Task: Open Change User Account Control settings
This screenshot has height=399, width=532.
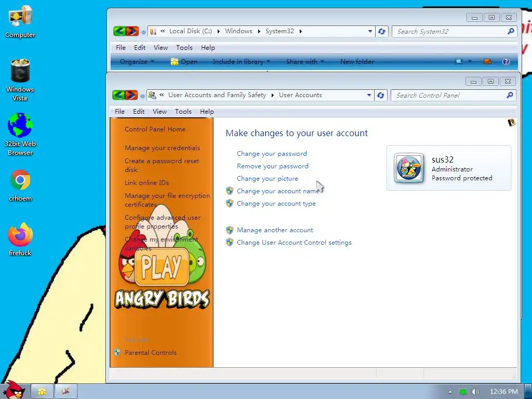Action: pyautogui.click(x=294, y=243)
